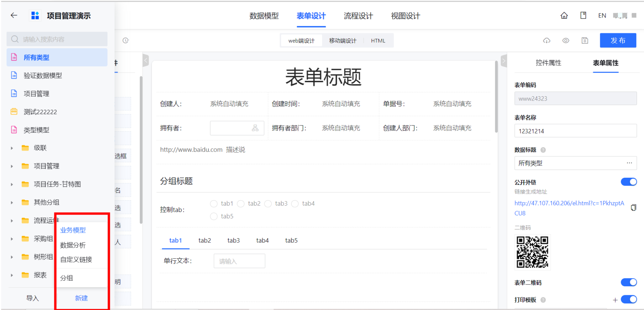The image size is (644, 310).
Task: Copy the public link with copy icon
Action: pos(633,208)
